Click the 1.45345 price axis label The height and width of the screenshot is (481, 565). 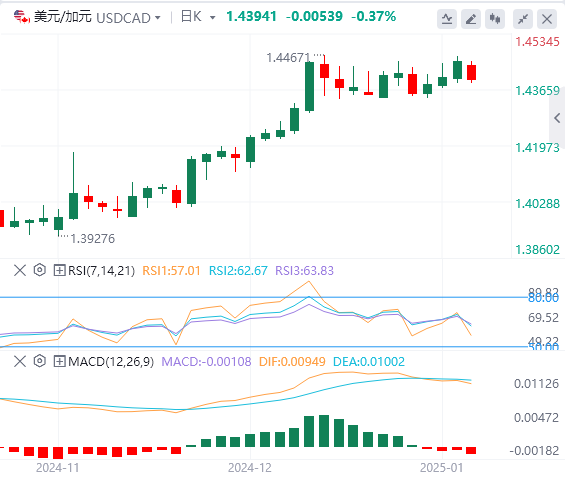coord(537,42)
